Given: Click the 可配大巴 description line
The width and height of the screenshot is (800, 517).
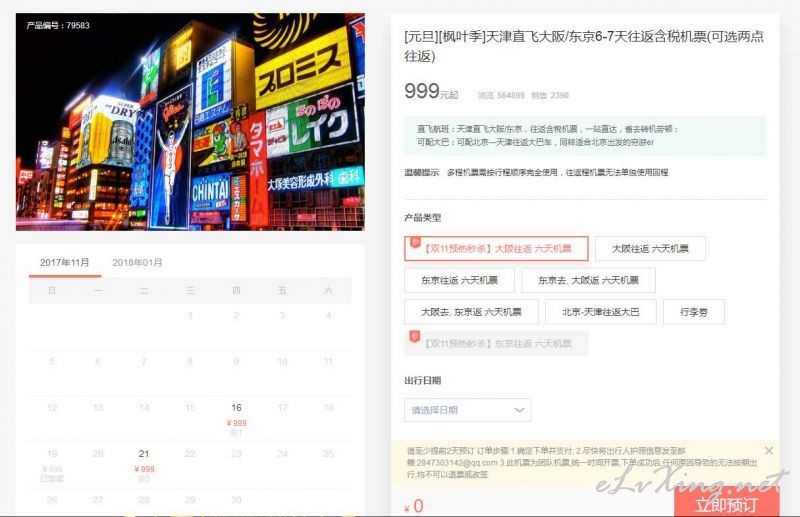Looking at the screenshot, I should tap(535, 142).
